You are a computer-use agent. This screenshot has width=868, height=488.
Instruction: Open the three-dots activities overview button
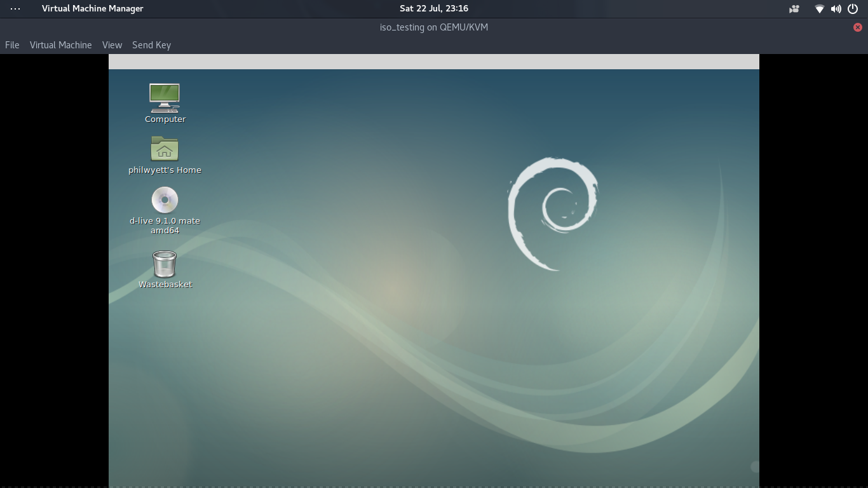coord(15,9)
